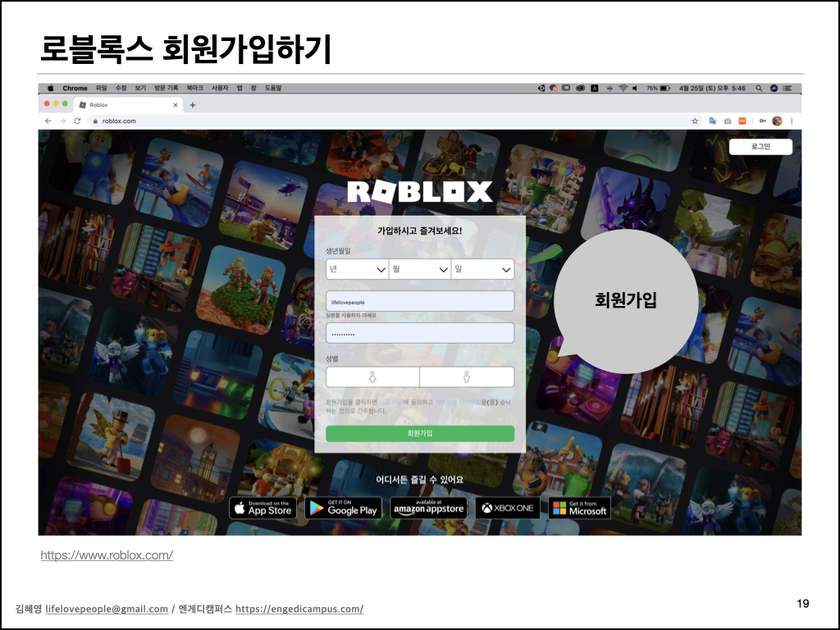Open the 사용자 menu
Image resolution: width=840 pixels, height=630 pixels.
220,88
